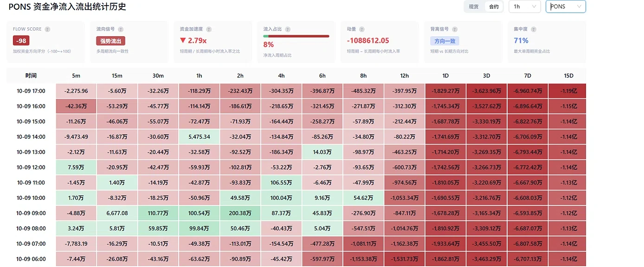Screen dimensions: 644x267
Task: Click the 71% concentration value
Action: pyautogui.click(x=521, y=40)
